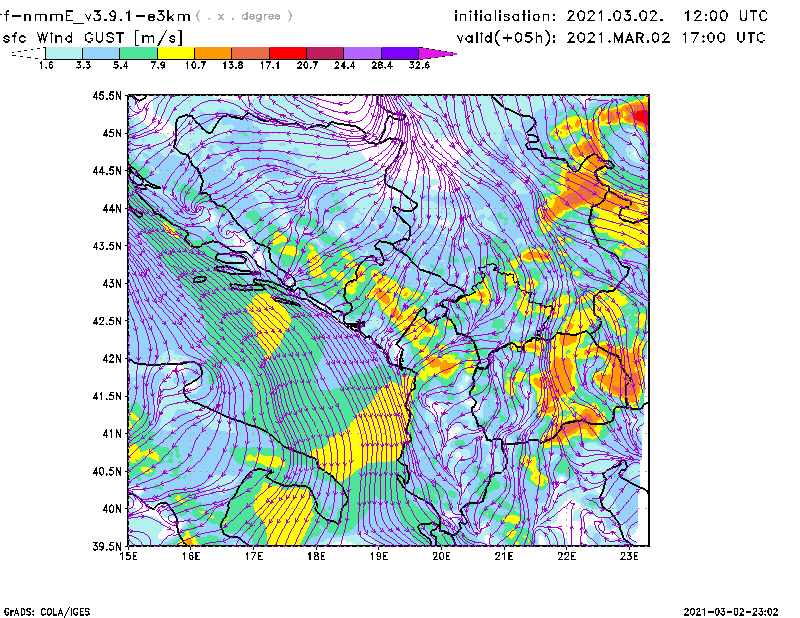The width and height of the screenshot is (800, 618).
Task: Click the magenta arrow end of legend
Action: pos(437,53)
